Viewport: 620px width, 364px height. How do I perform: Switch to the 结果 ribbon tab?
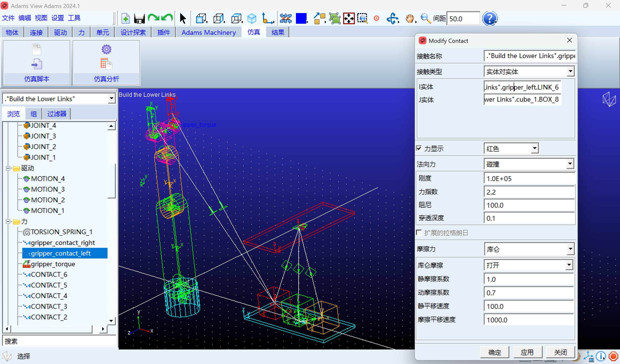tap(278, 32)
